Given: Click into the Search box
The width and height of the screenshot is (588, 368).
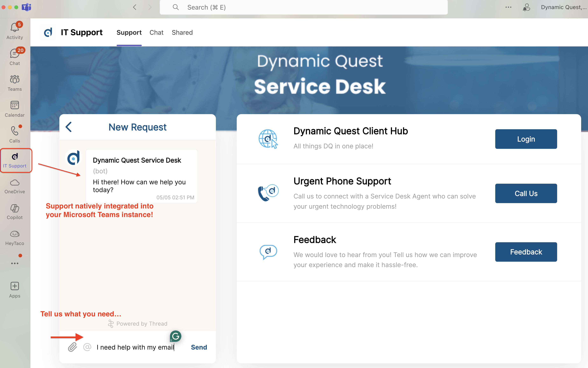Looking at the screenshot, I should pos(304,7).
